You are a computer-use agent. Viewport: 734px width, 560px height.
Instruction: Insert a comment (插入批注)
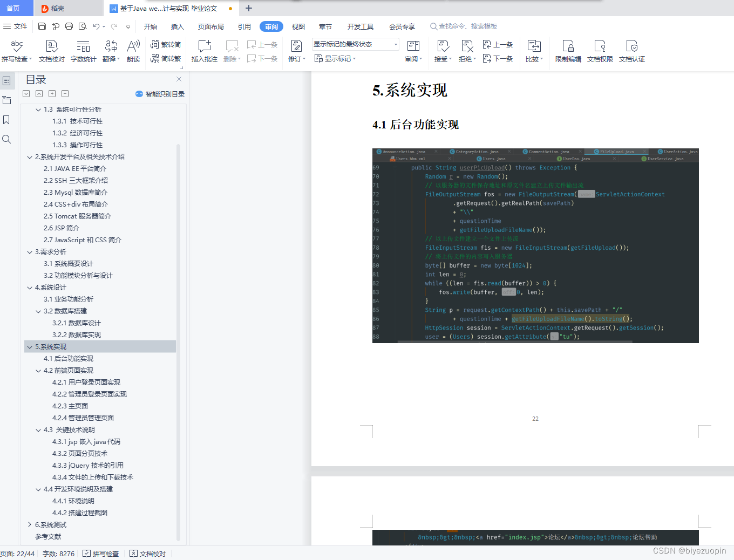pos(204,51)
